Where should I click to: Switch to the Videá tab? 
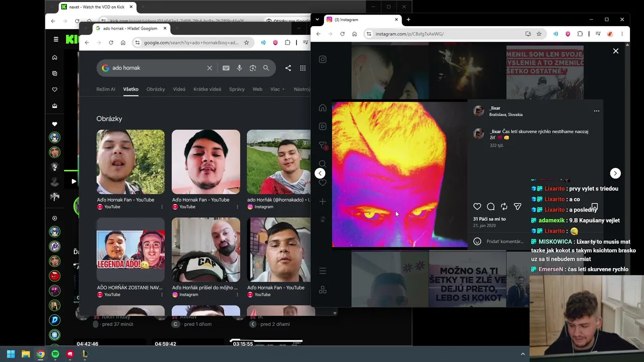pyautogui.click(x=179, y=89)
